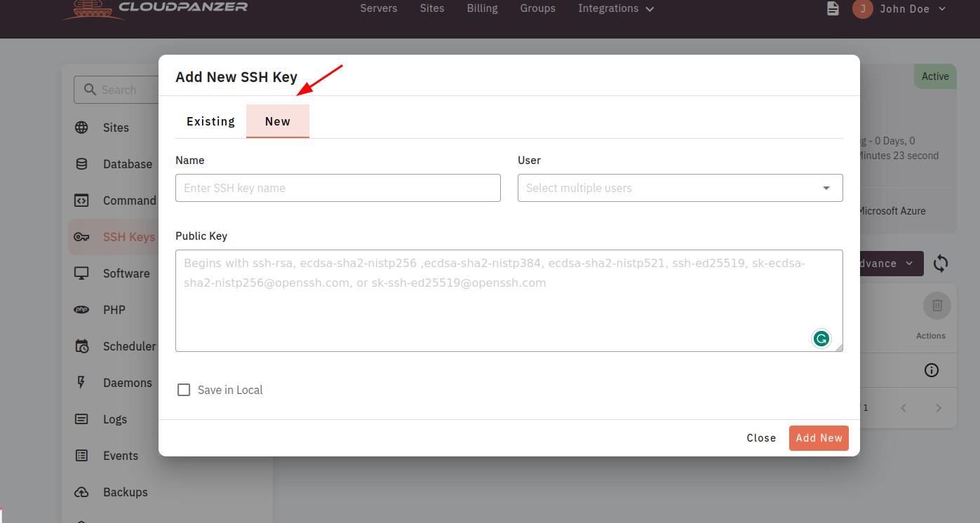Open Billing in top navigation

click(482, 8)
